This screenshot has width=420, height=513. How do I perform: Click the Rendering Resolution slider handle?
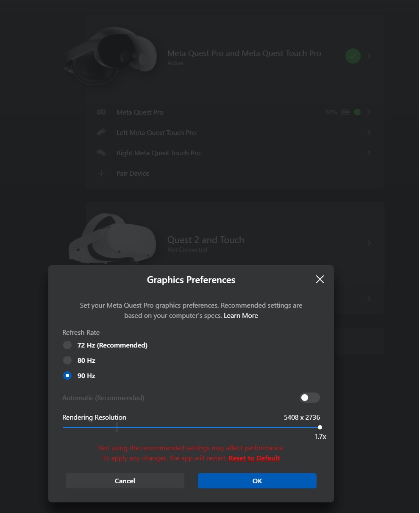pos(320,427)
